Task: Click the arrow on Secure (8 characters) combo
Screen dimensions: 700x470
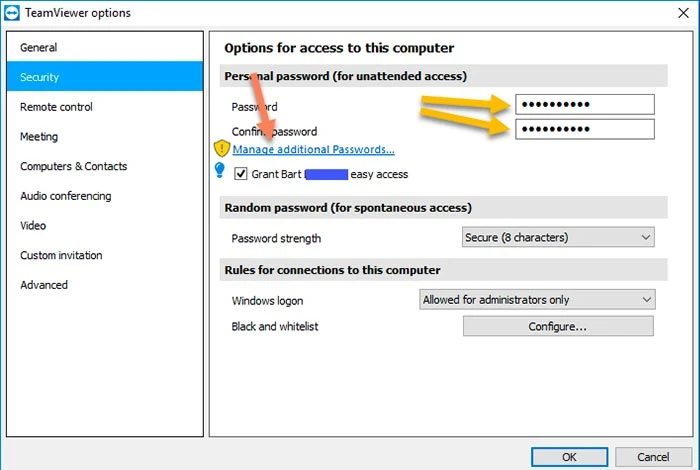Action: pyautogui.click(x=646, y=237)
